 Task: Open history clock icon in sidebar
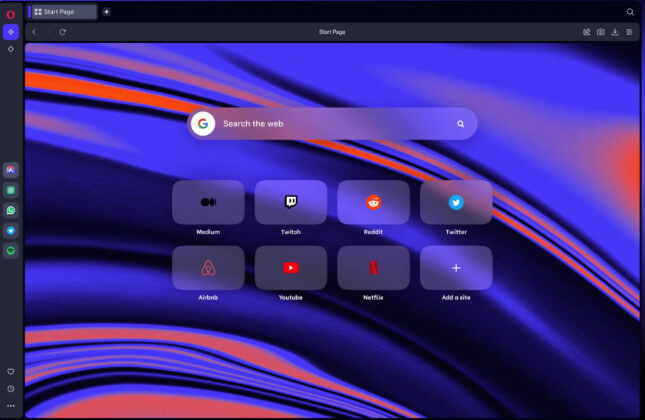click(11, 389)
